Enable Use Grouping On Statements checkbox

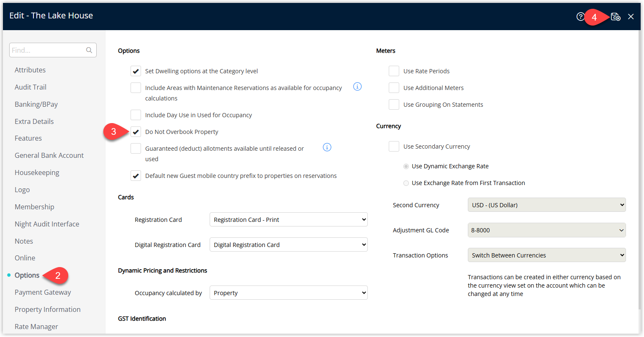394,105
